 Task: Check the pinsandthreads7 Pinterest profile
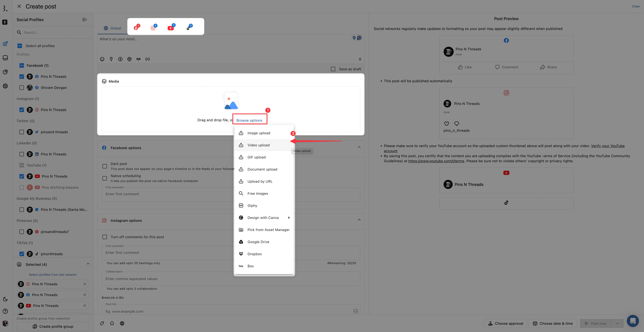[22, 232]
